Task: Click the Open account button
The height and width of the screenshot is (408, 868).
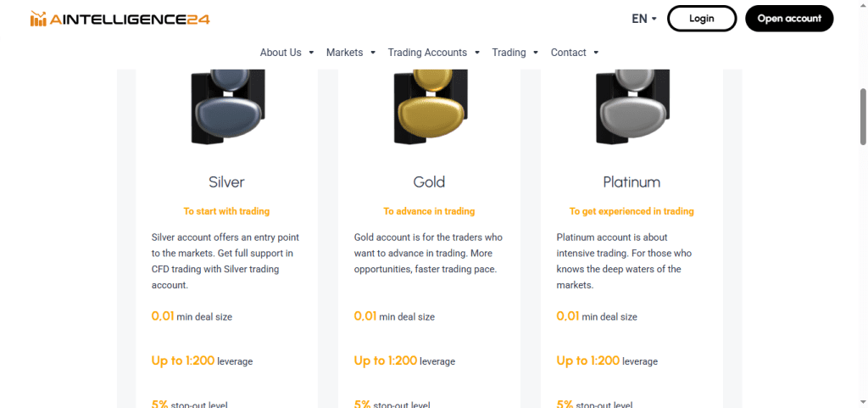Action: tap(789, 19)
